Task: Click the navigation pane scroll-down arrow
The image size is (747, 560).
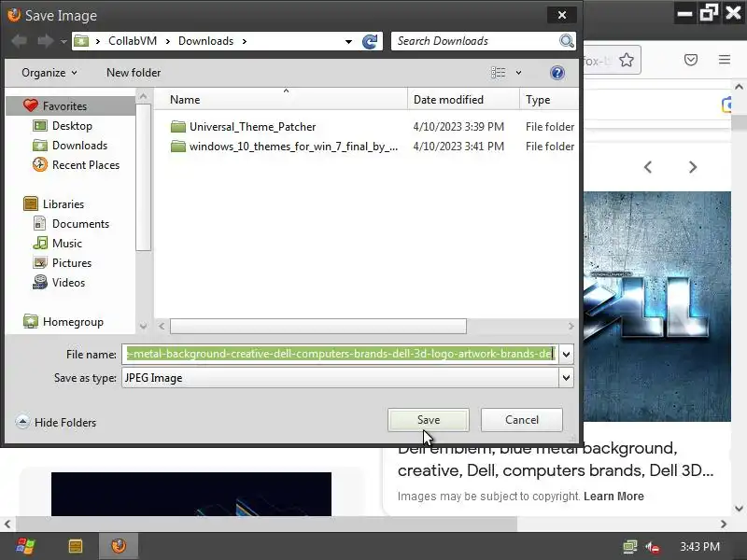Action: pos(144,326)
